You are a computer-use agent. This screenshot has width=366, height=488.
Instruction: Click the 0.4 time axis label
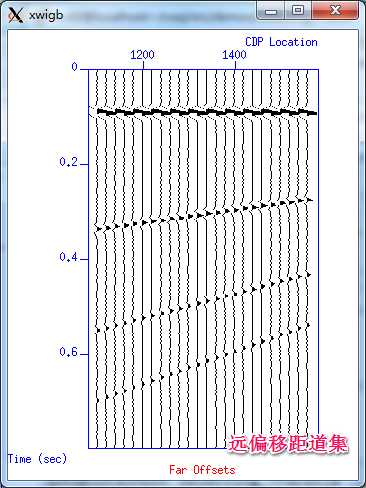click(68, 257)
